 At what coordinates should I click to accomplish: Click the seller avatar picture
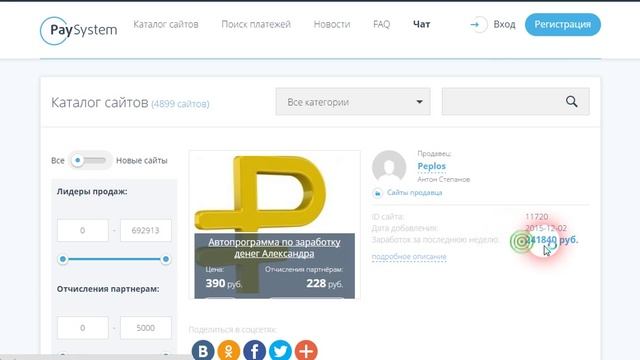pyautogui.click(x=389, y=167)
